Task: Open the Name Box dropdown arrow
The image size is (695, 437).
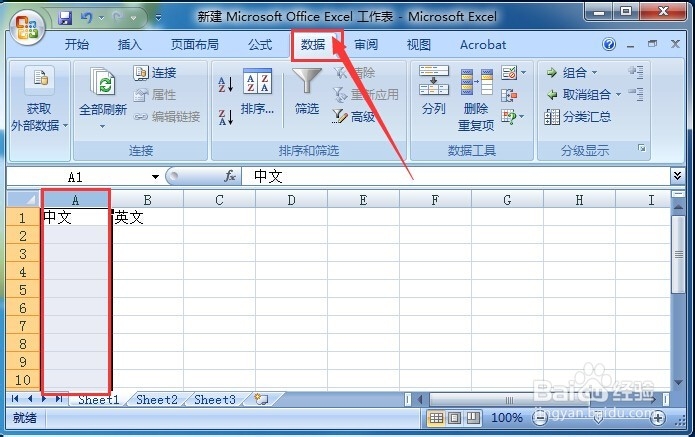Action: 155,177
